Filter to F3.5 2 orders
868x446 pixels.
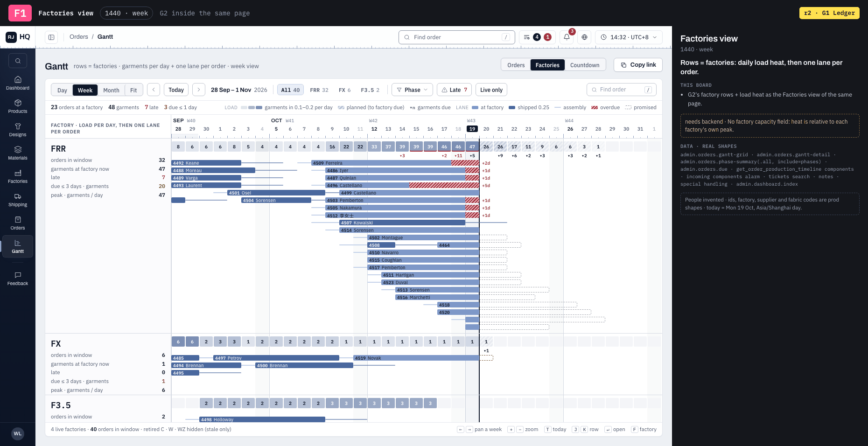coord(370,90)
